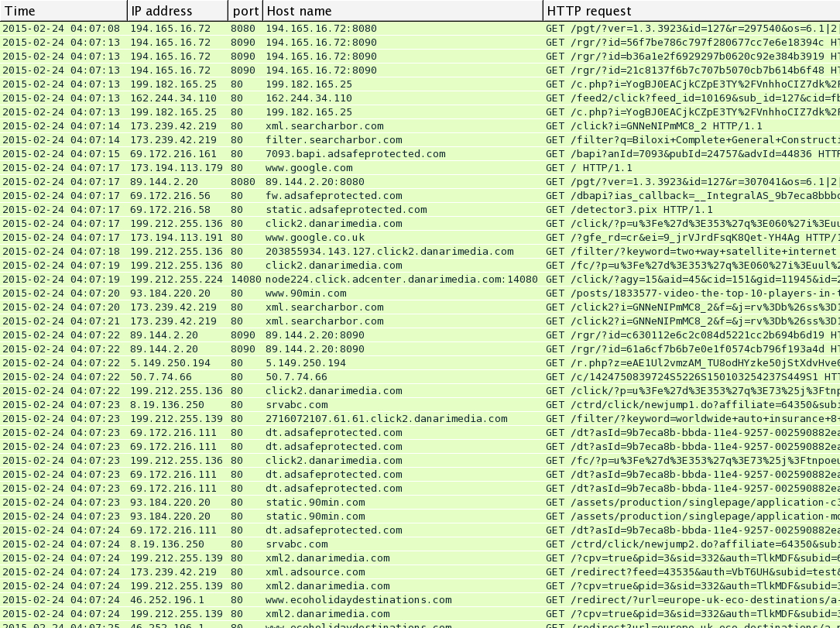Click the /posts/1833577-video-the-top-10-players request

[x=693, y=293]
